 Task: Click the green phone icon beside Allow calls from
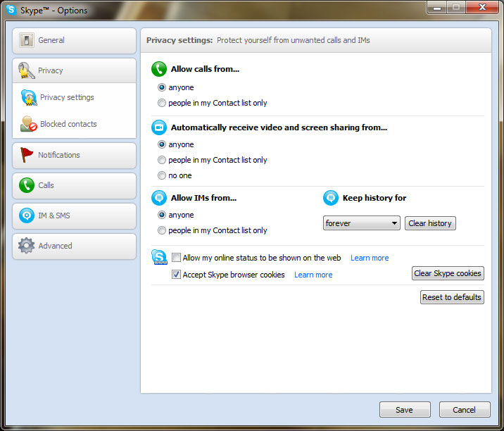(x=159, y=69)
